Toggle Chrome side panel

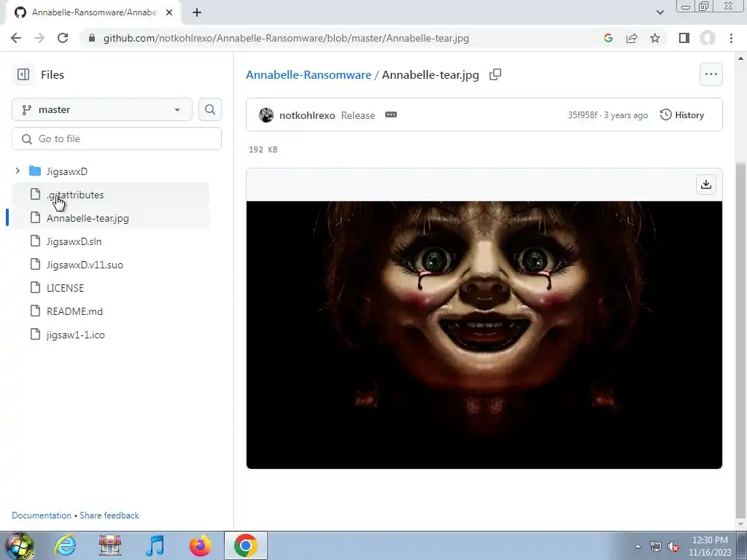(x=684, y=38)
